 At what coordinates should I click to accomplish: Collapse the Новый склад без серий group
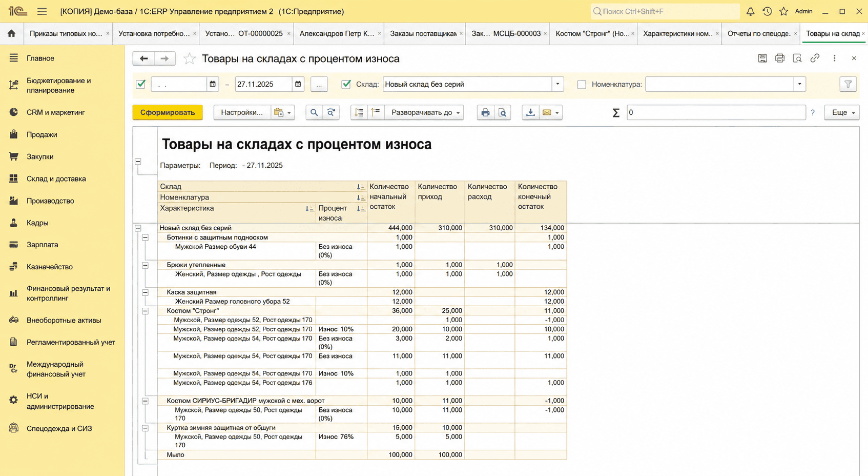[138, 228]
